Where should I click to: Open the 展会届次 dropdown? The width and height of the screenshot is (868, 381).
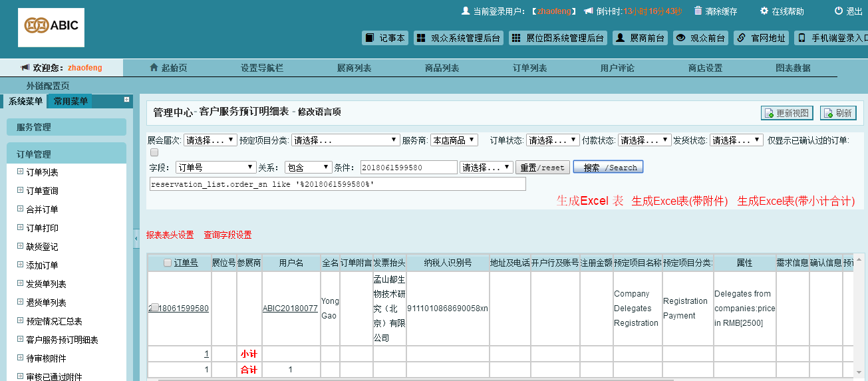pos(210,140)
